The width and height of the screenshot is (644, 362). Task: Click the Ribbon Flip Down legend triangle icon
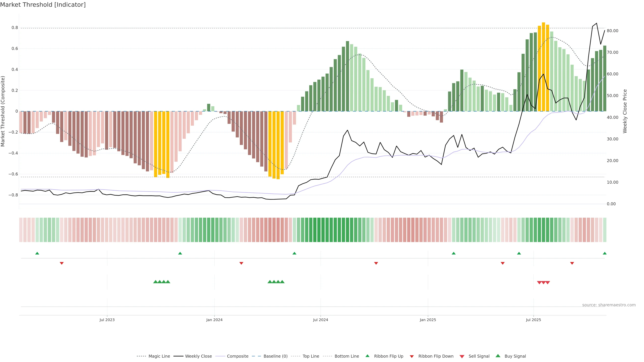click(x=412, y=356)
